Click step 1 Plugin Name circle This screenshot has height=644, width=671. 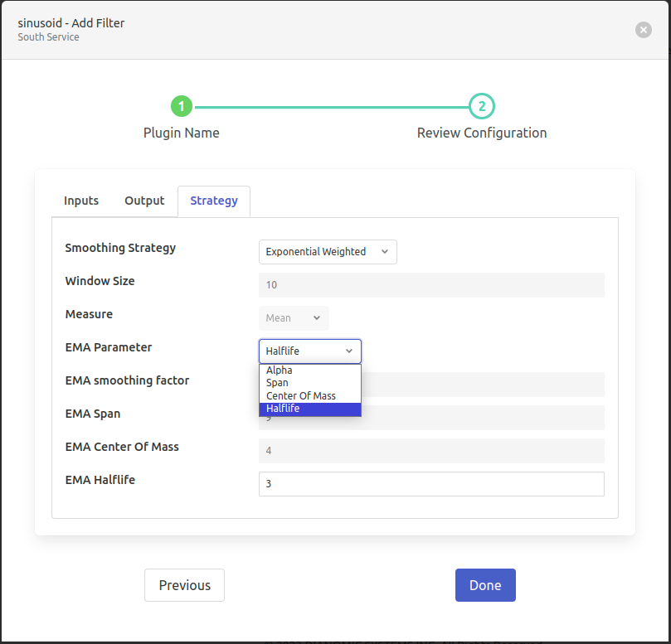point(182,106)
